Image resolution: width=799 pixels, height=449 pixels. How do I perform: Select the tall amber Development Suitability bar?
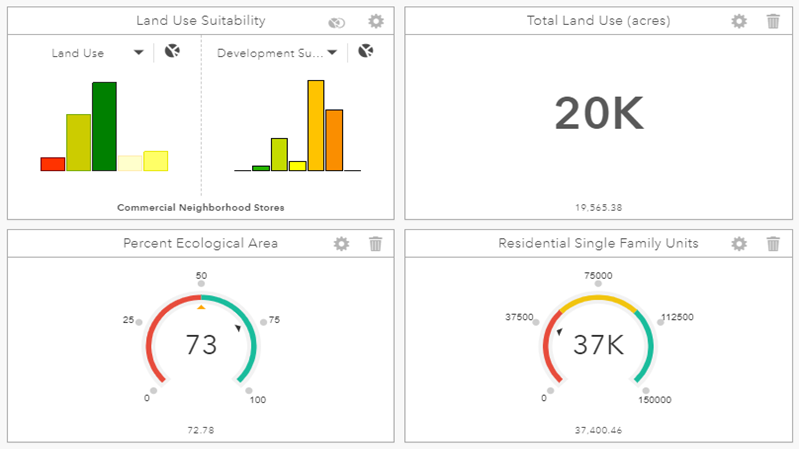(315, 125)
